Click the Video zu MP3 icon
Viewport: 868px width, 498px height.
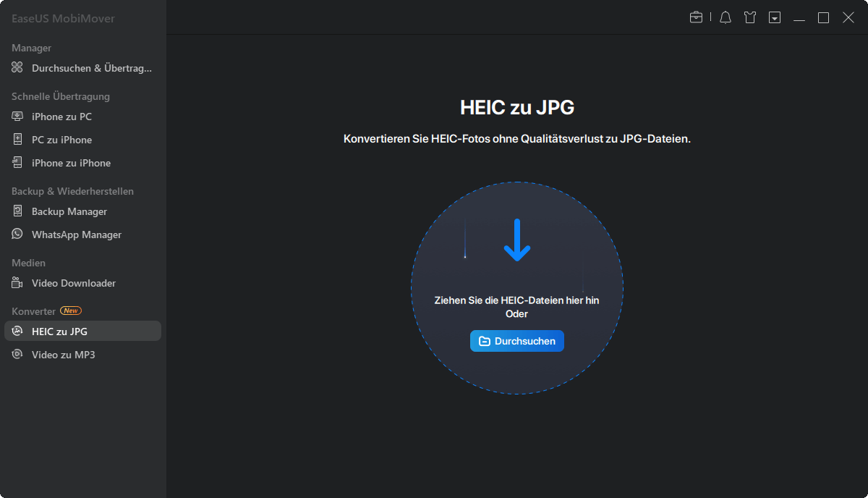tap(17, 355)
